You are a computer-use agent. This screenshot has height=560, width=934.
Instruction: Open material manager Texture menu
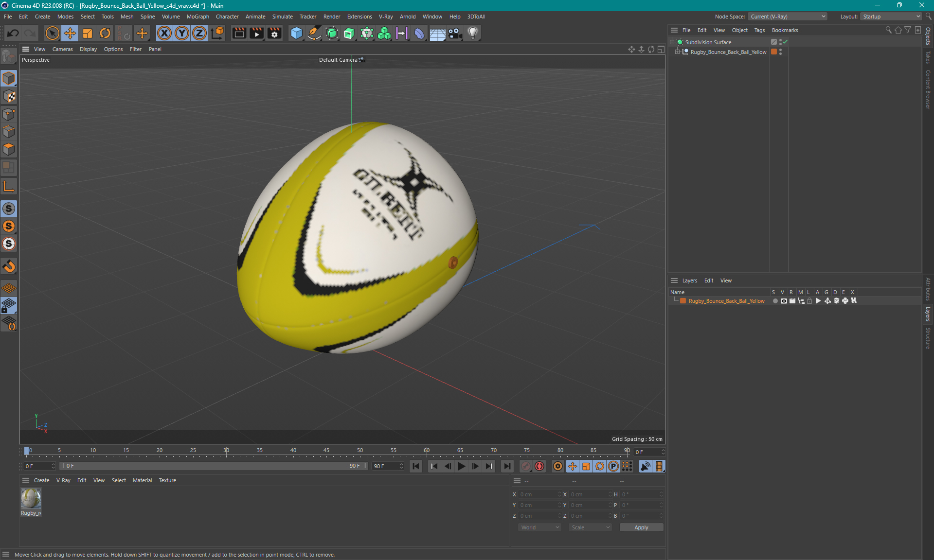pos(167,480)
